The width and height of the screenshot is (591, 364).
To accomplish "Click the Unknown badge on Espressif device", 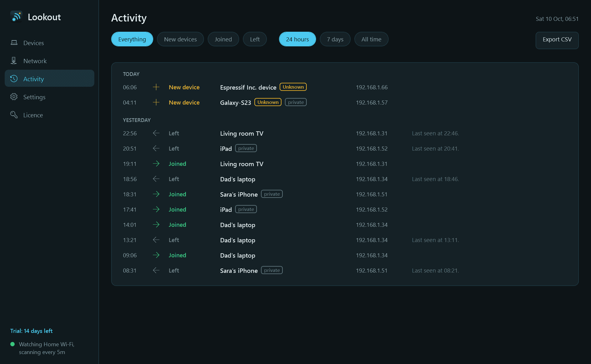I will 293,87.
